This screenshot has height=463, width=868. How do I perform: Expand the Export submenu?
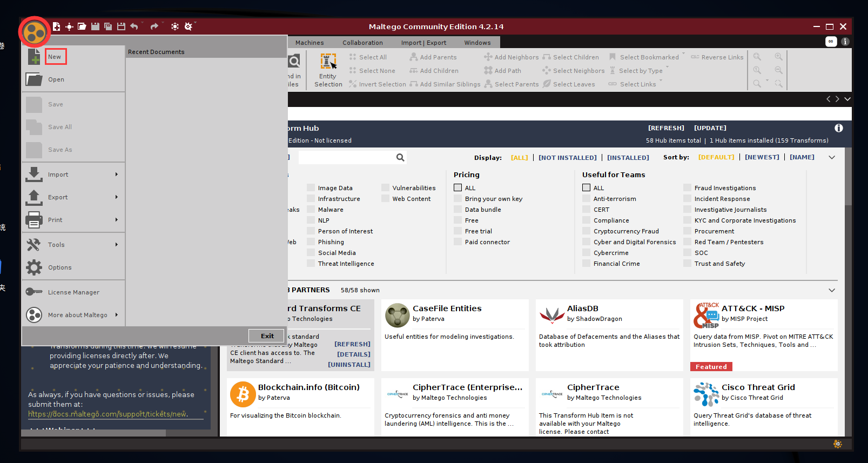coord(73,197)
